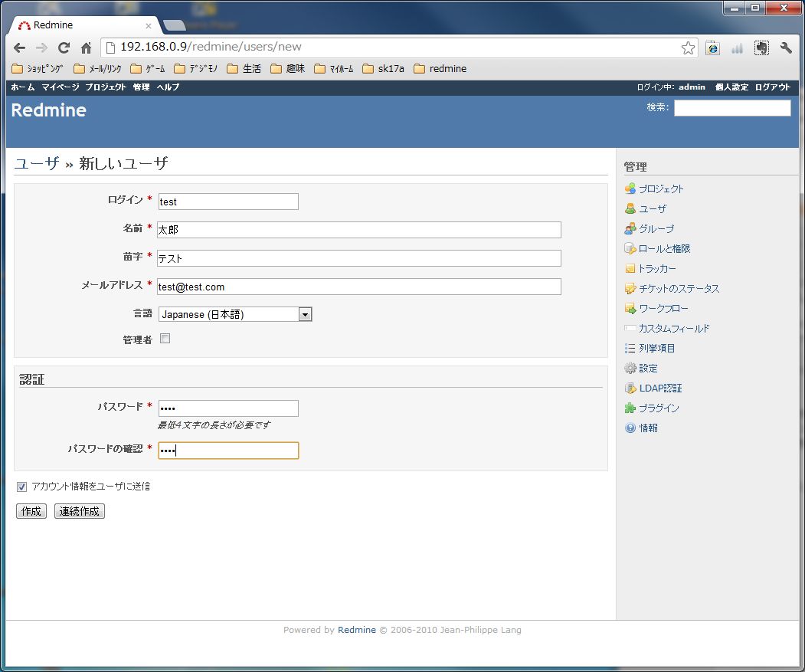Open the 趣味 bookmark folder
Screen dimensions: 805x672
287,68
